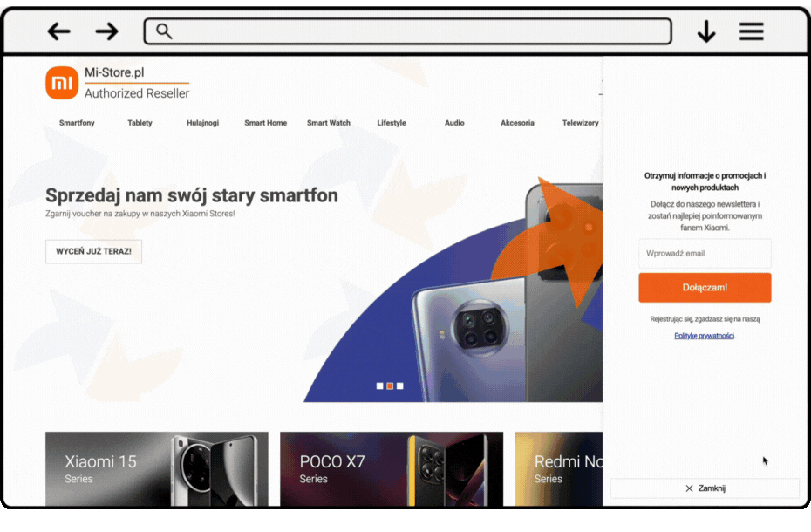This screenshot has width=811, height=532.
Task: Select the first carousel dot
Action: (379, 386)
